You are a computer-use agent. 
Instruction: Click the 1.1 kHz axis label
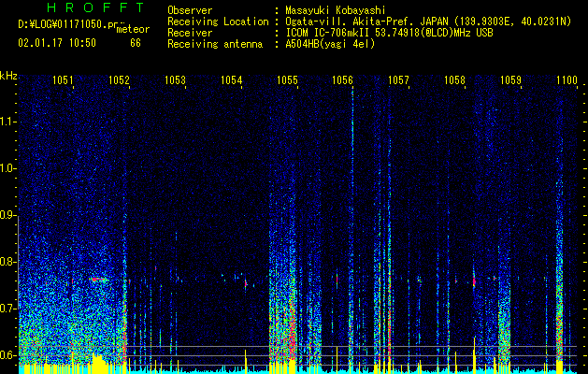pyautogui.click(x=8, y=122)
